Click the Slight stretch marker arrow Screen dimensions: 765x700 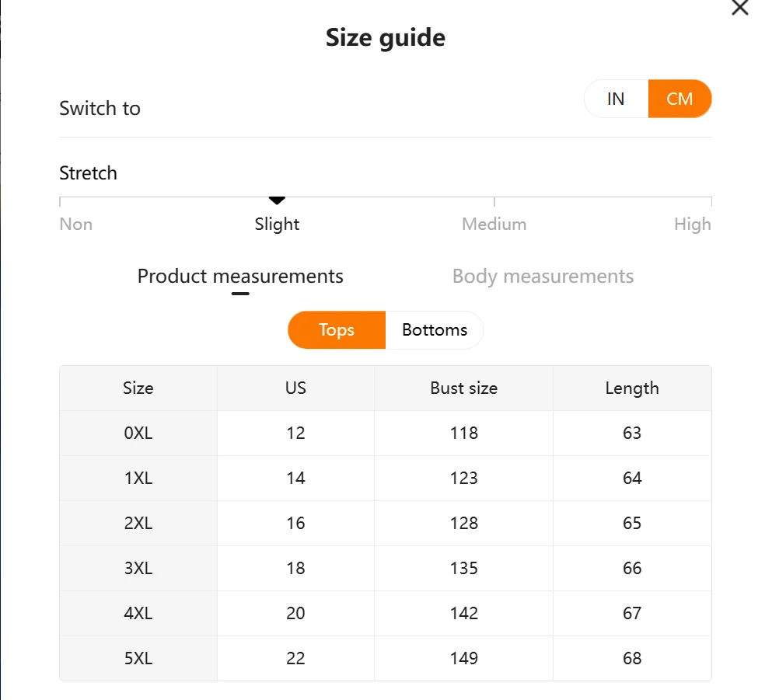(x=277, y=200)
